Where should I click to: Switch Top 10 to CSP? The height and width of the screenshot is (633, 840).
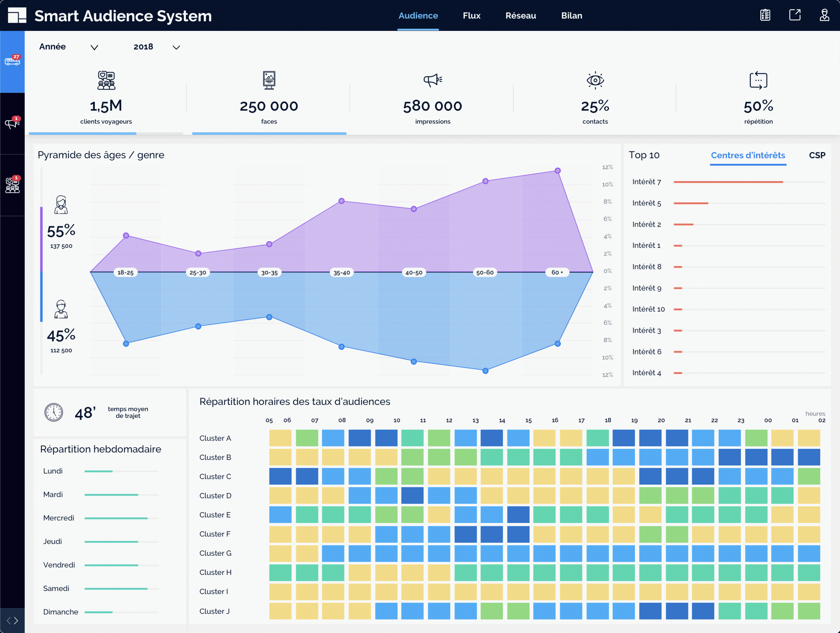[817, 155]
